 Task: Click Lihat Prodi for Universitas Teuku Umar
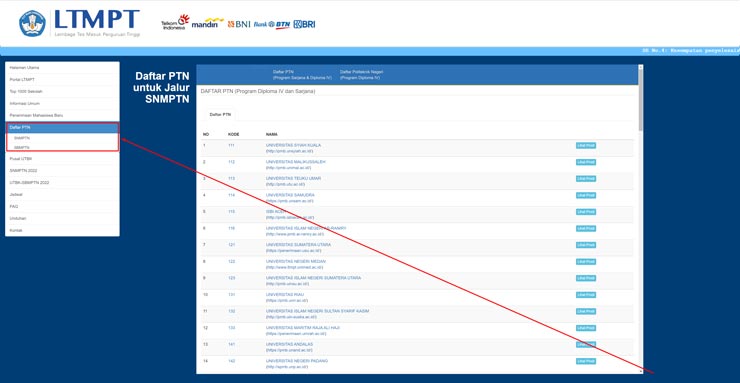pyautogui.click(x=586, y=179)
